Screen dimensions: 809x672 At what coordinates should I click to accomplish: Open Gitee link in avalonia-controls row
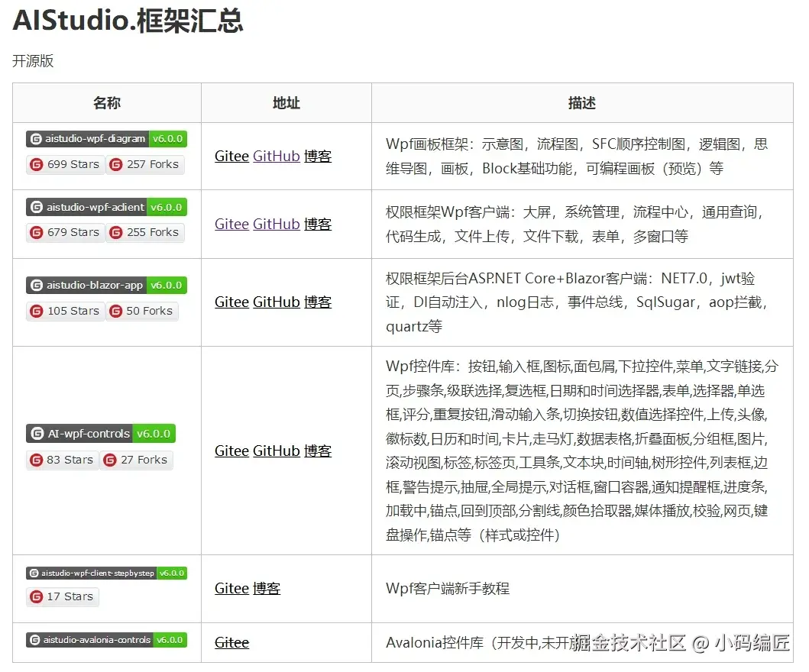point(231,643)
